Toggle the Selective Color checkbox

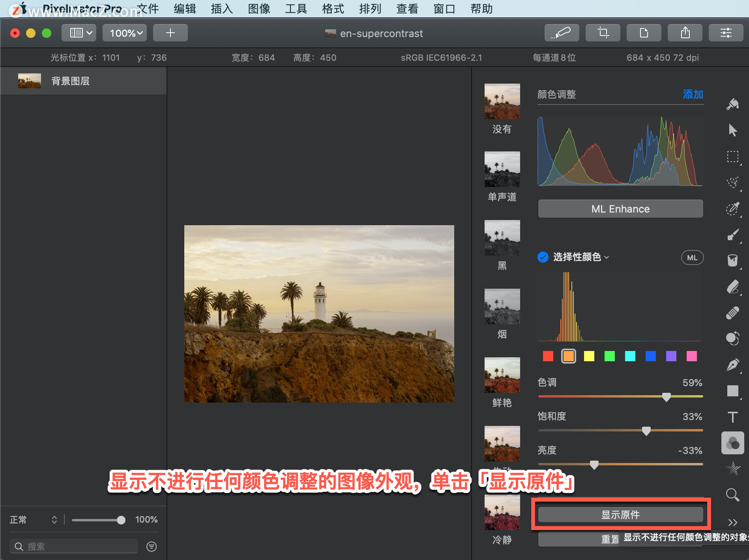coord(543,257)
